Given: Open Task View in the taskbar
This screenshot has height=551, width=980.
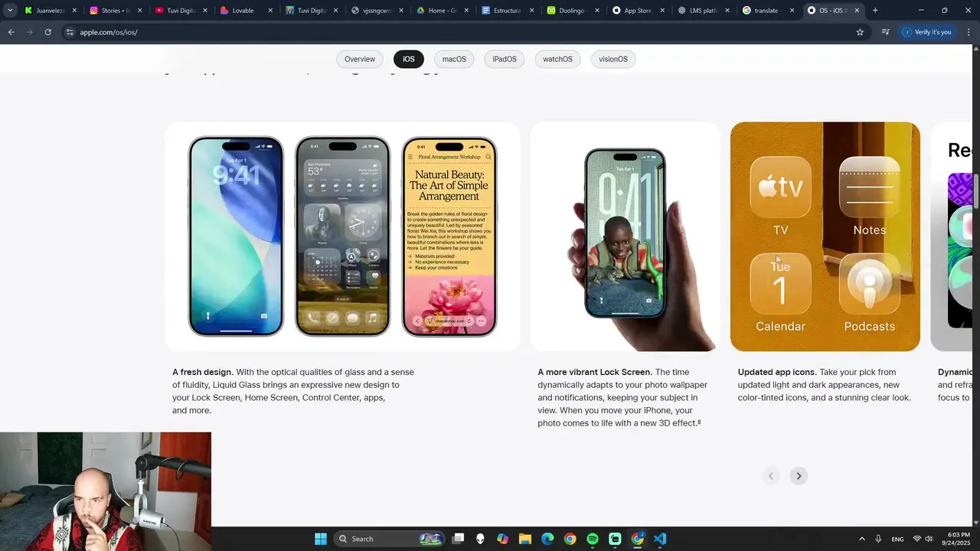Looking at the screenshot, I should pyautogui.click(x=458, y=539).
